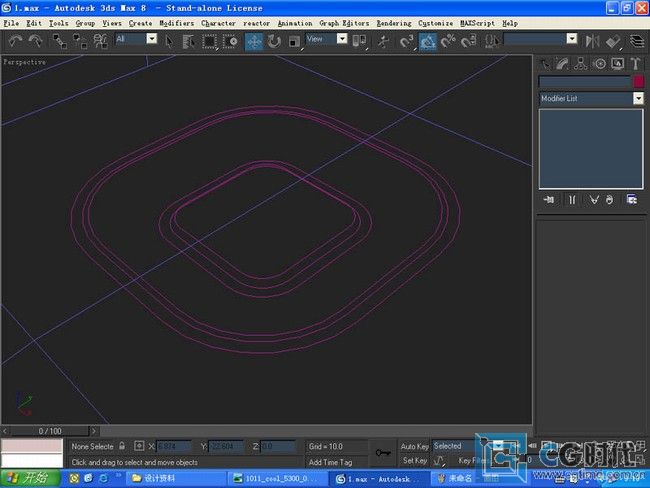Click the Select and Manipulate icon
Image resolution: width=650 pixels, height=488 pixels.
point(383,41)
